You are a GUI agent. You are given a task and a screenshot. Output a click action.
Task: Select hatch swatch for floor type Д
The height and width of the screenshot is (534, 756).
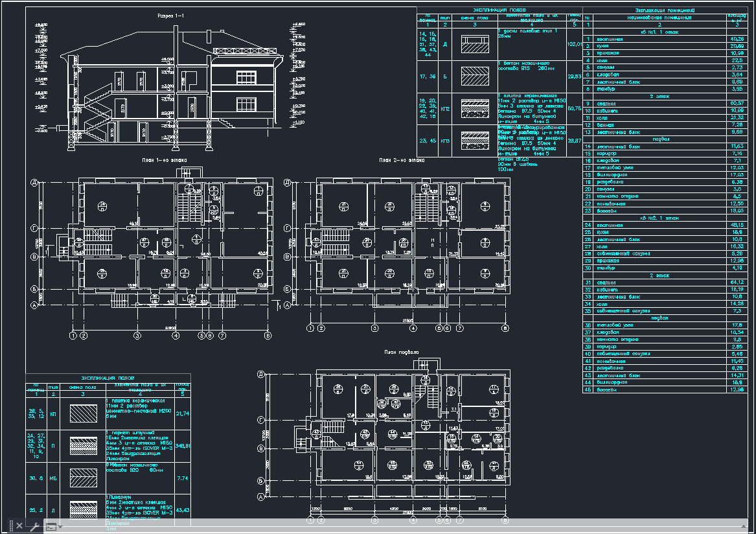tap(475, 44)
